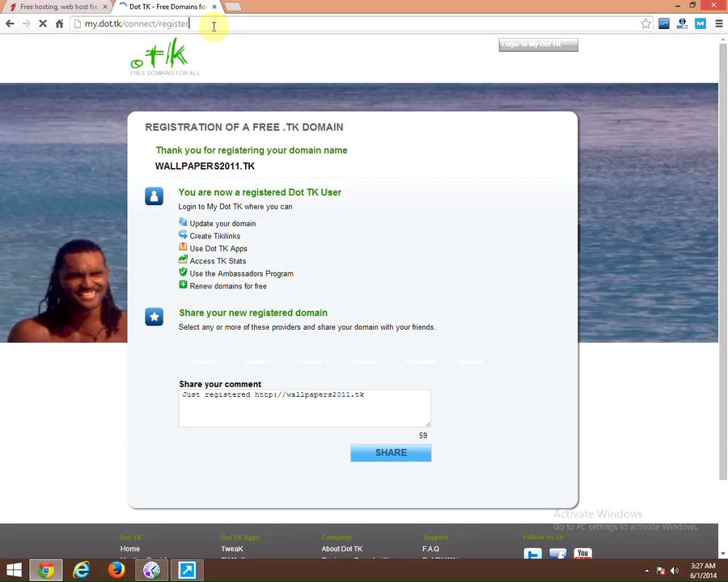Click the flag notification tray icon
Image resolution: width=728 pixels, height=582 pixels.
tap(661, 571)
